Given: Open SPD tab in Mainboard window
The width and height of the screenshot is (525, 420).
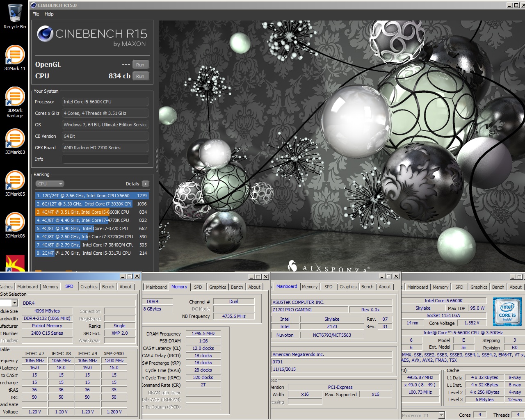Looking at the screenshot, I should pos(329,287).
